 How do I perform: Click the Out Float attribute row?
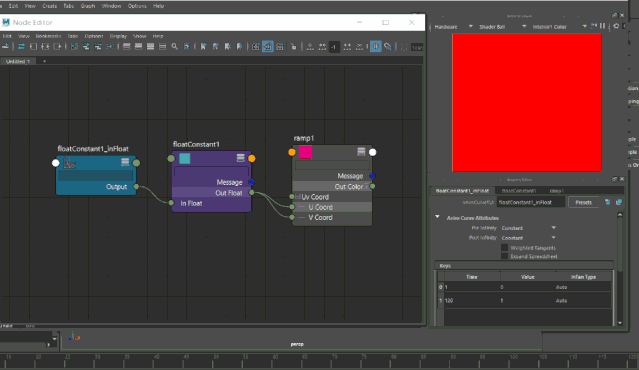pos(211,193)
